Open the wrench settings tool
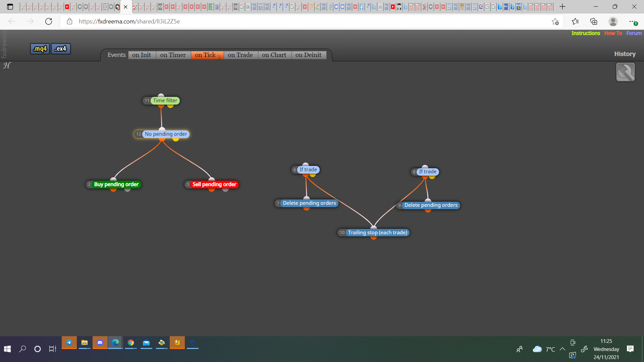 [x=625, y=72]
